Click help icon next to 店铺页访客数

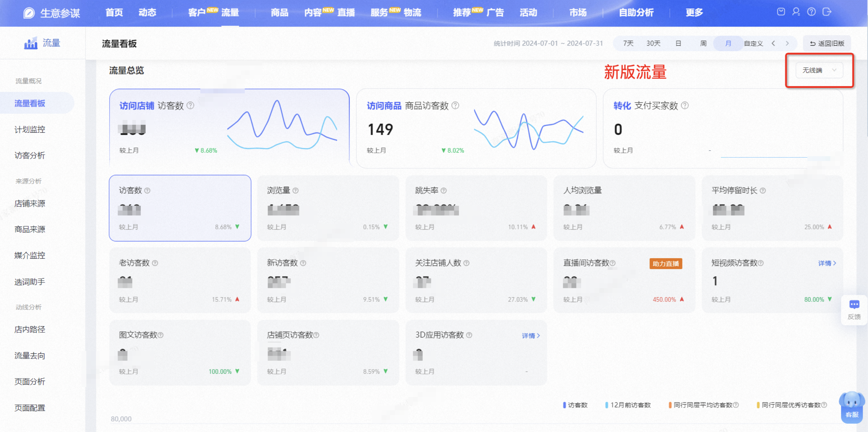[x=316, y=335]
